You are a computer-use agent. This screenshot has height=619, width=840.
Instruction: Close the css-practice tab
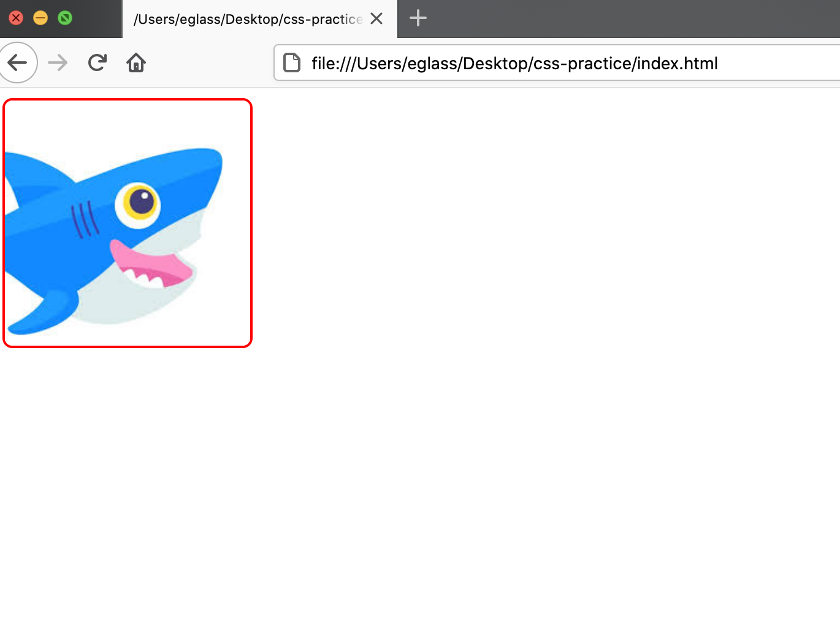(376, 18)
